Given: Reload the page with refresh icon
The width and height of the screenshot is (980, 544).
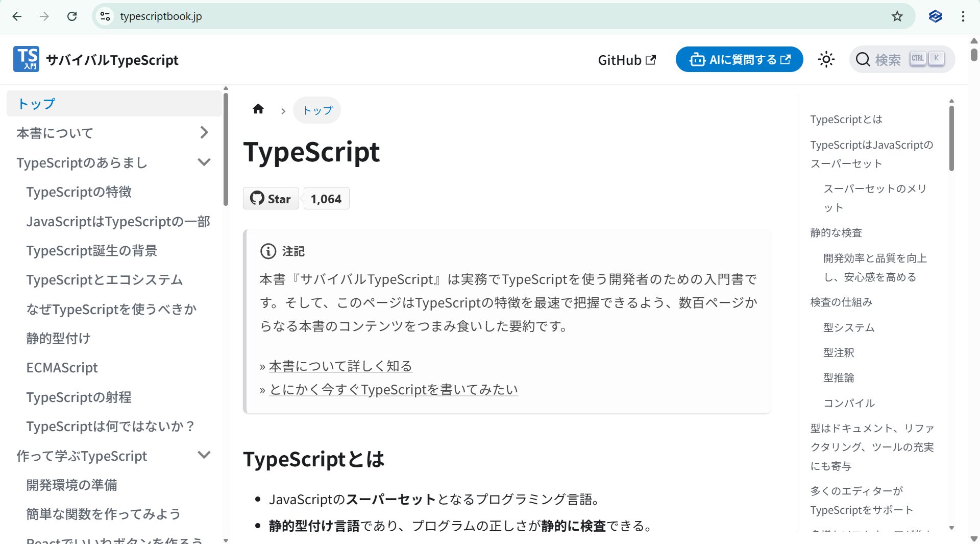Looking at the screenshot, I should (x=72, y=16).
